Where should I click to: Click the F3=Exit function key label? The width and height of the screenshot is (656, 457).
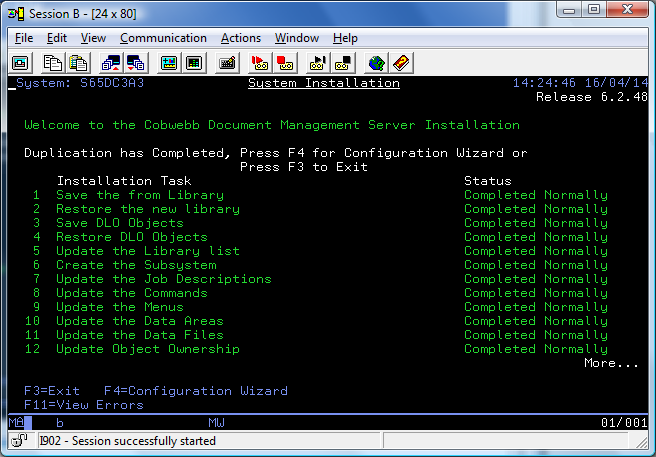[x=52, y=391]
